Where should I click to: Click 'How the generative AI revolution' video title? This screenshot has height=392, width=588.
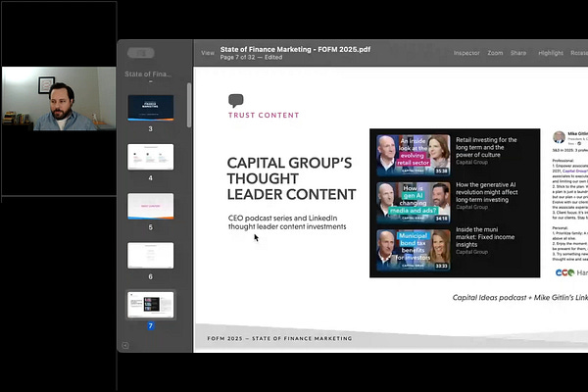point(487,192)
